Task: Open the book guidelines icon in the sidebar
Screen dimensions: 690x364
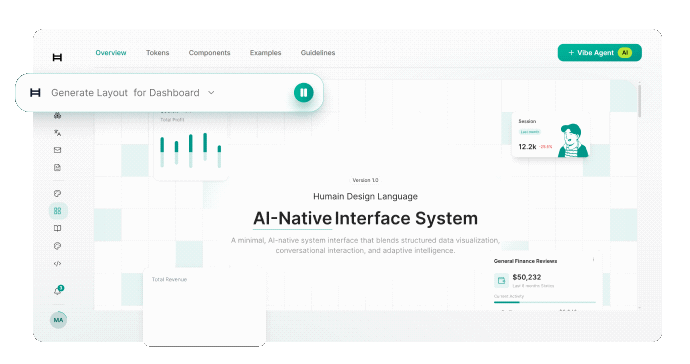Action: coord(57,228)
